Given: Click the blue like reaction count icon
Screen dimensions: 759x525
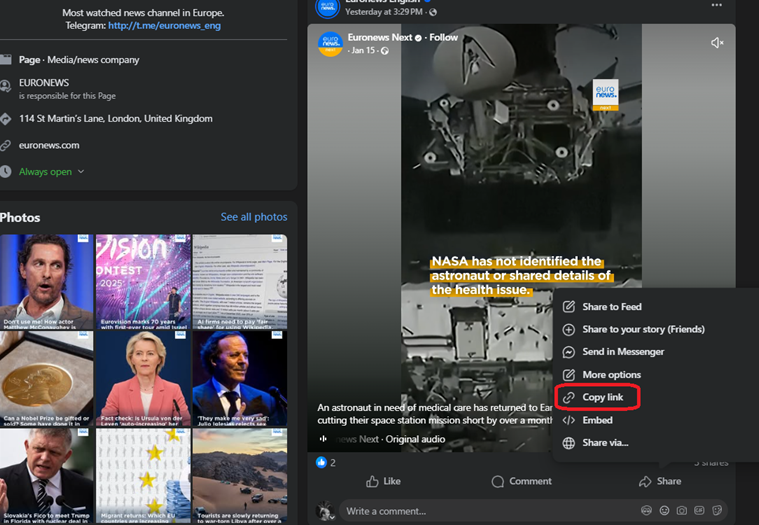Looking at the screenshot, I should point(321,462).
